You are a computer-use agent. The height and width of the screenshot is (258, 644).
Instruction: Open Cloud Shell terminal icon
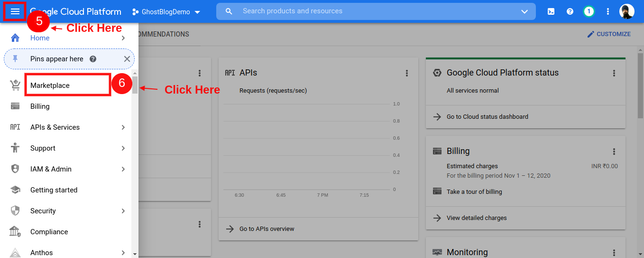(x=551, y=11)
